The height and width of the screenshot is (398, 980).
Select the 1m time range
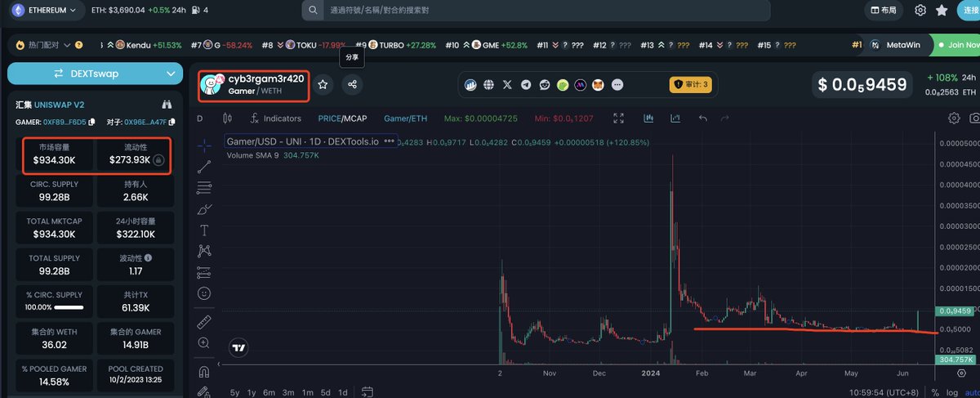[x=308, y=392]
